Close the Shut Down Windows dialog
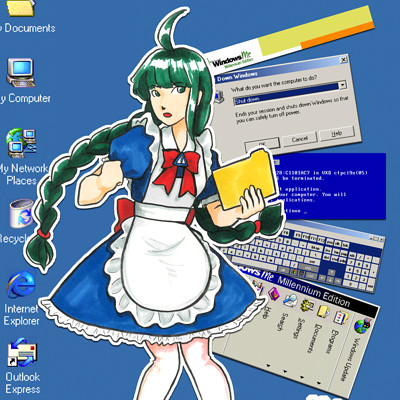Image resolution: width=400 pixels, height=400 pixels. tap(343, 60)
